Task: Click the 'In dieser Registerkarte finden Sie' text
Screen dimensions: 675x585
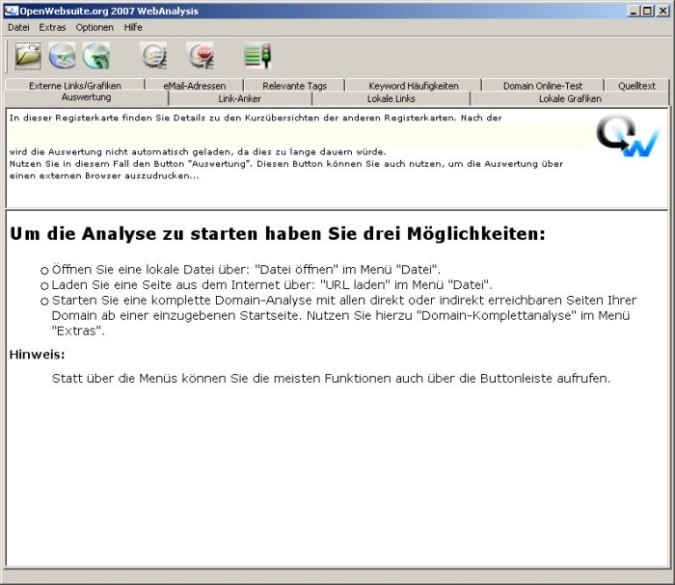Action: [256, 118]
